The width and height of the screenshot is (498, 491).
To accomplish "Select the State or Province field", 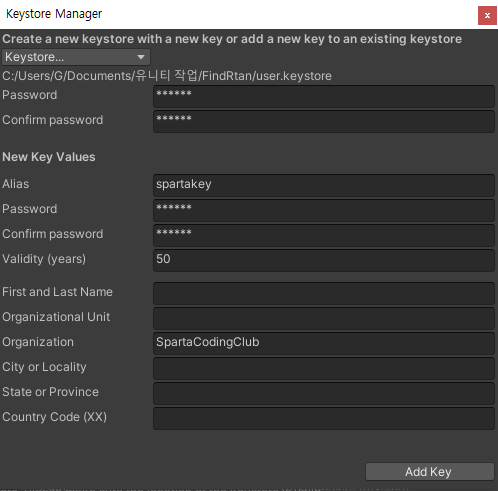I will coord(324,393).
